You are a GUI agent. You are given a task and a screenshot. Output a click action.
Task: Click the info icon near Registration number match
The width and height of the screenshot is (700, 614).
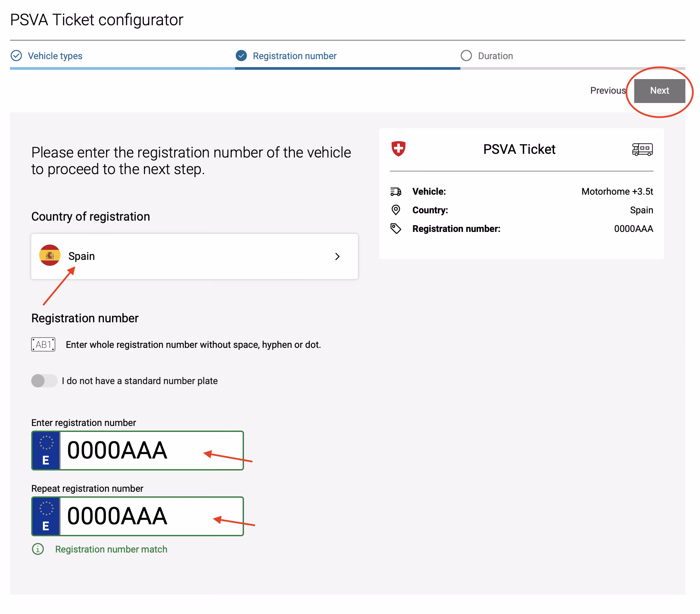pos(38,549)
